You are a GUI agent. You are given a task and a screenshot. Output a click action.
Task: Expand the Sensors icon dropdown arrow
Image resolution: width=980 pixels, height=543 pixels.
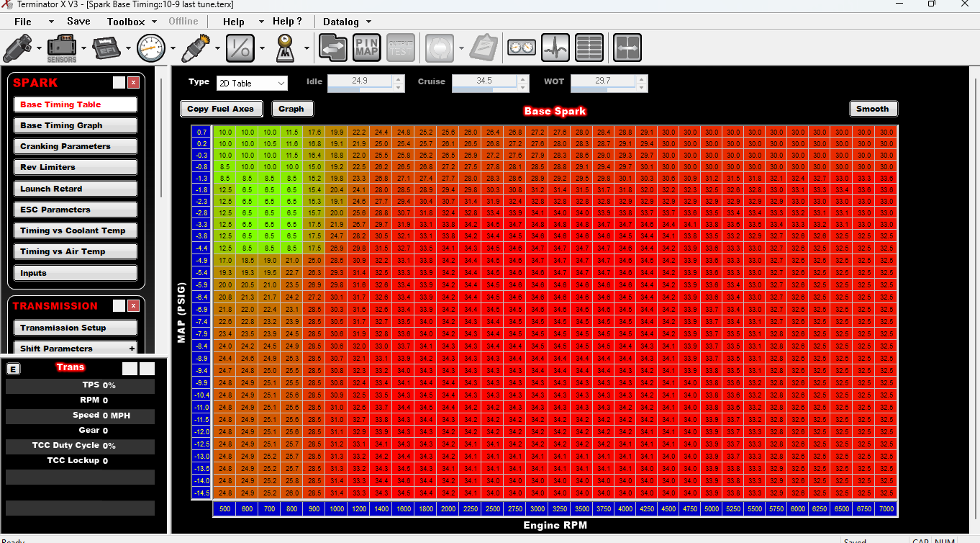click(84, 49)
